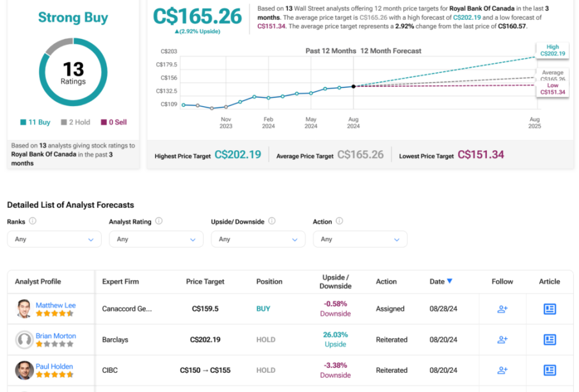Click the High C$202.19 forecast label
579x392 pixels.
pyautogui.click(x=552, y=51)
